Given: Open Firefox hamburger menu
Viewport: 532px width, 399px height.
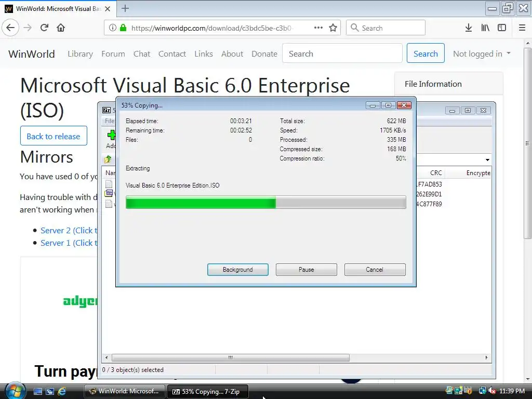Looking at the screenshot, I should click(522, 28).
